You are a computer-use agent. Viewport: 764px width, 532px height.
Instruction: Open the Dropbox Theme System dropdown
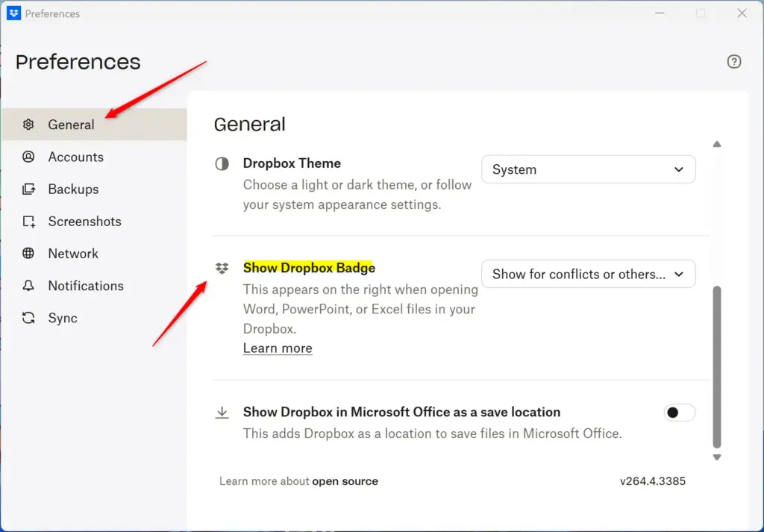tap(588, 169)
